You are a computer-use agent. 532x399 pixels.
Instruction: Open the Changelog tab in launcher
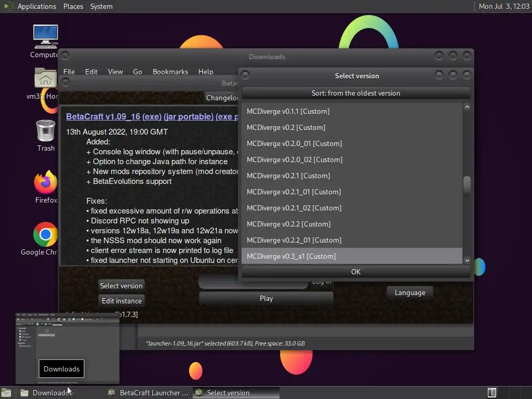click(x=221, y=98)
